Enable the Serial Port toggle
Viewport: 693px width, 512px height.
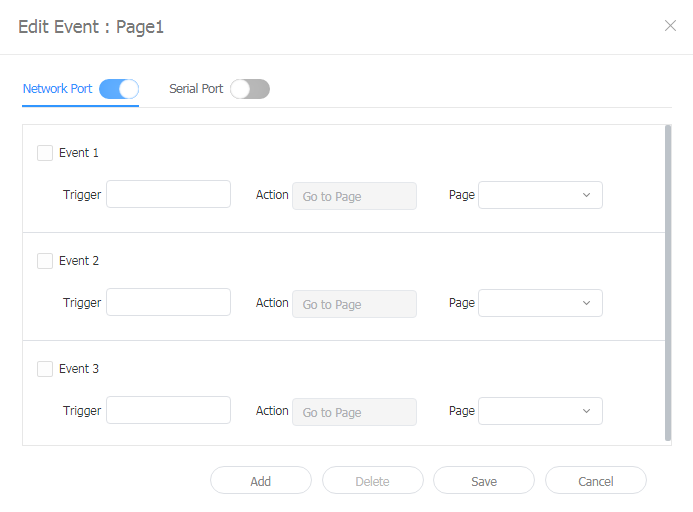pos(250,89)
